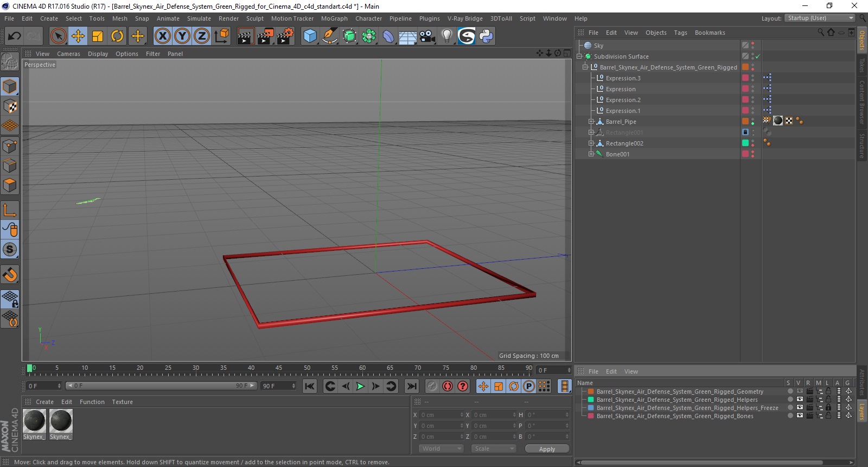Open viewport Cameras menu
Image resolution: width=868 pixels, height=467 pixels.
[68, 54]
